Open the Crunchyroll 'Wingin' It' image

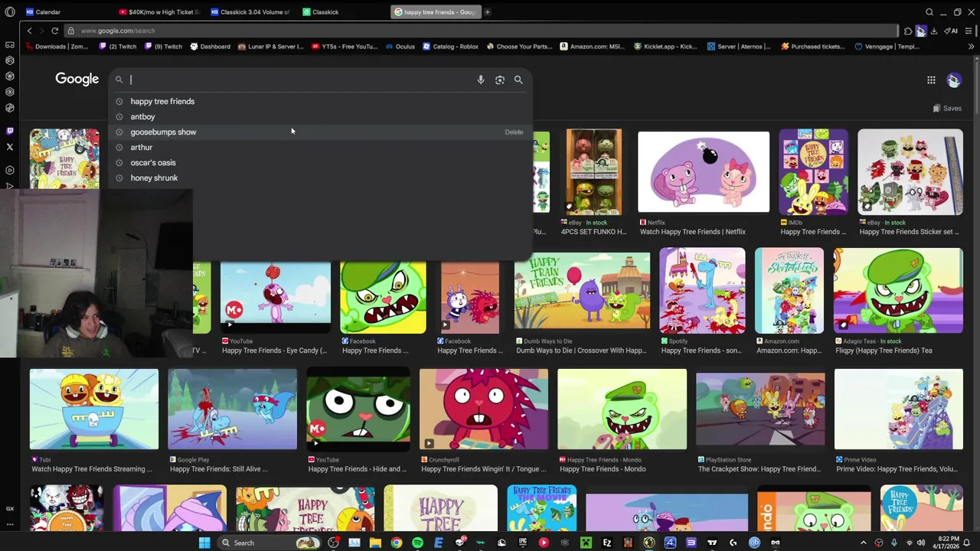click(484, 409)
